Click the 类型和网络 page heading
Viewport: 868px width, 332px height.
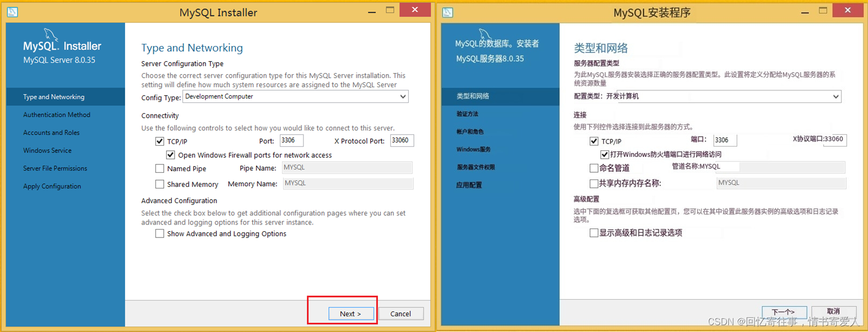pyautogui.click(x=601, y=48)
